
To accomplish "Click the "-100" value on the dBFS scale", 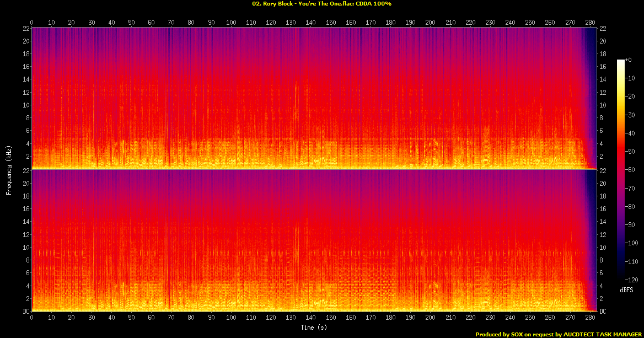I will pyautogui.click(x=632, y=243).
